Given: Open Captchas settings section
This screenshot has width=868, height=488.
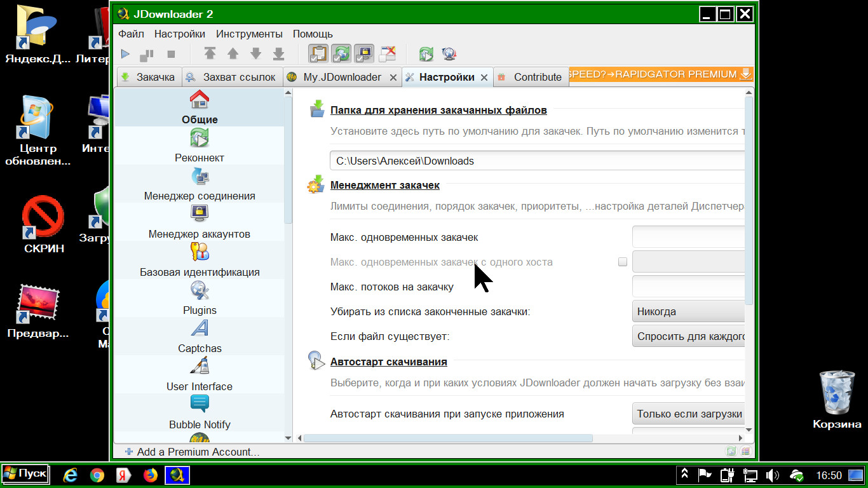Looking at the screenshot, I should [200, 335].
